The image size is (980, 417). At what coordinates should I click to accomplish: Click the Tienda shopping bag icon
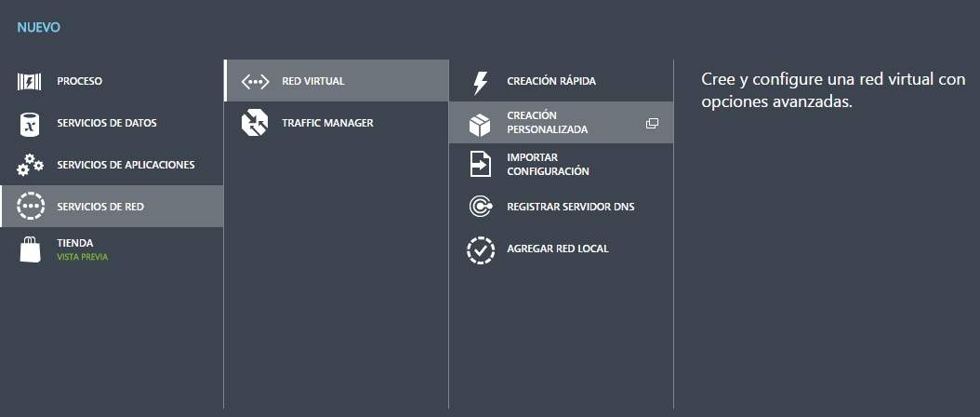coord(31,249)
